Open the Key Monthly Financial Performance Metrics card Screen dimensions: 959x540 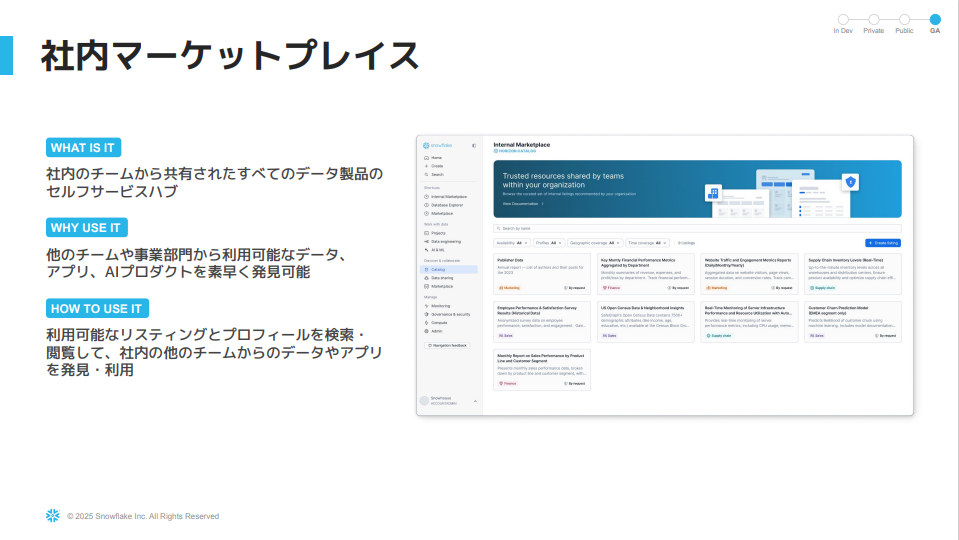646,274
